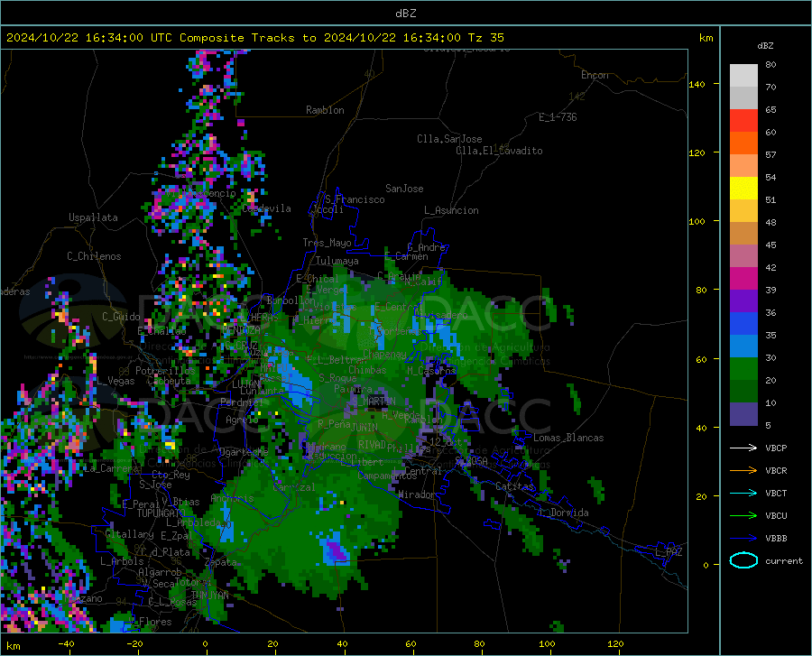
Task: Click the 'current' legend label
Action: point(784,560)
